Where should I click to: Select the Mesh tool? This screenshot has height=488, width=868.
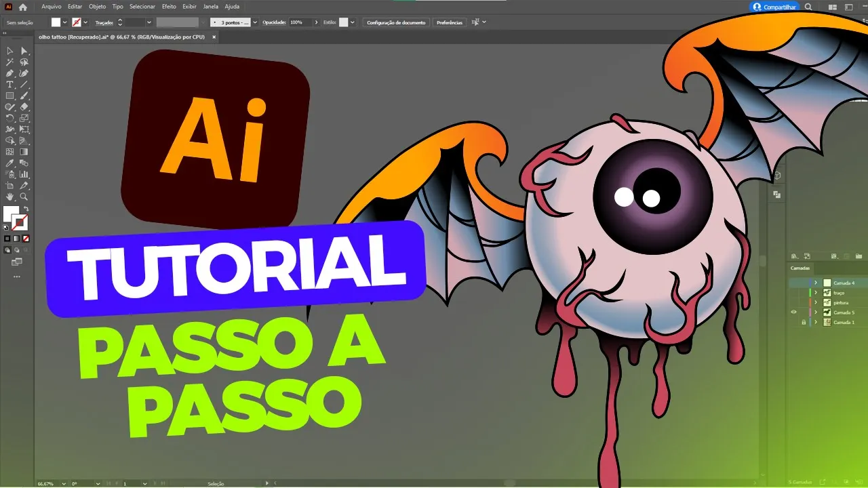(x=10, y=152)
